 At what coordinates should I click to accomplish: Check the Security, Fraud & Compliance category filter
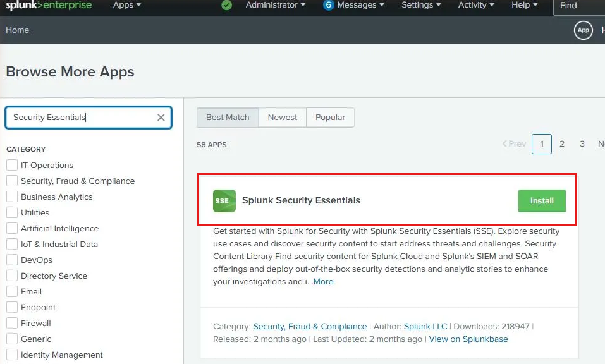click(11, 181)
